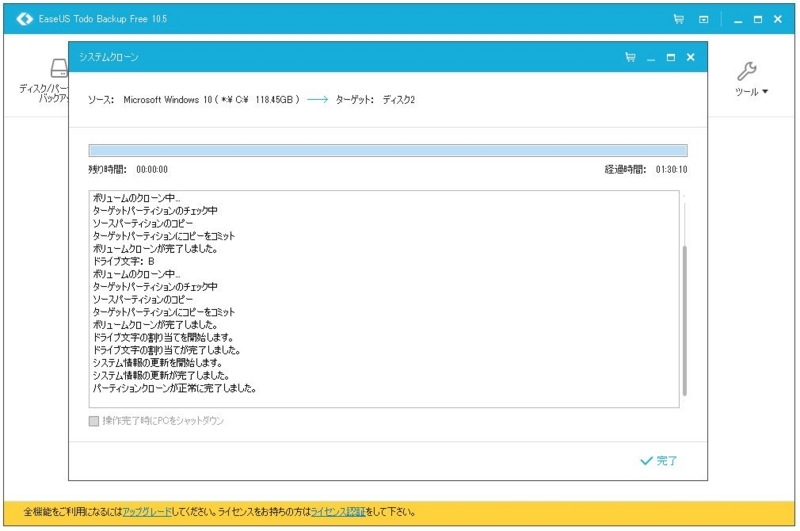Click the cart icon in システムクローン dialog

click(631, 57)
